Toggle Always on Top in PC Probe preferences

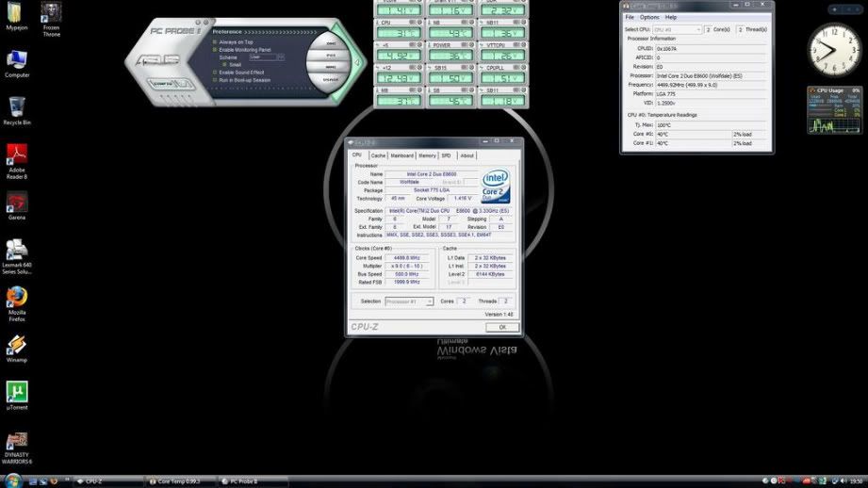pos(215,42)
